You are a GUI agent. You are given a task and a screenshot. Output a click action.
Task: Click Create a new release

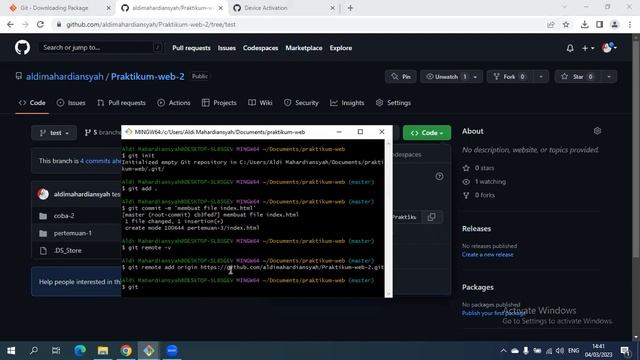point(488,255)
